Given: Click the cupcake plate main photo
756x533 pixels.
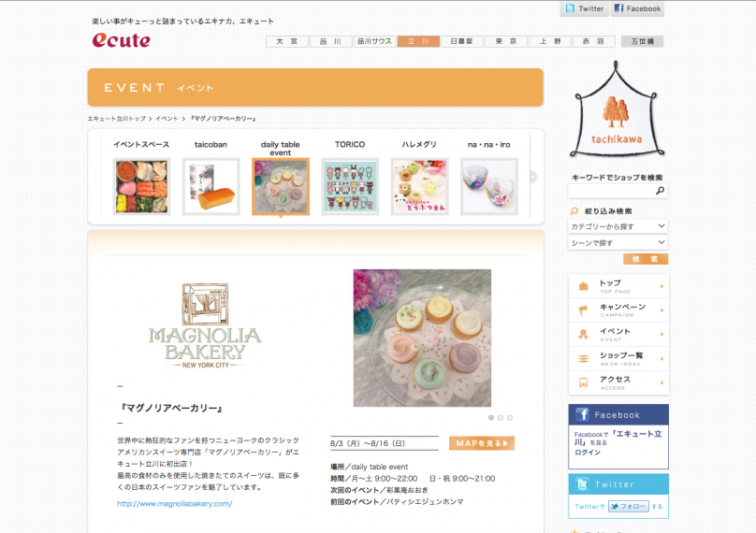Looking at the screenshot, I should coord(422,338).
